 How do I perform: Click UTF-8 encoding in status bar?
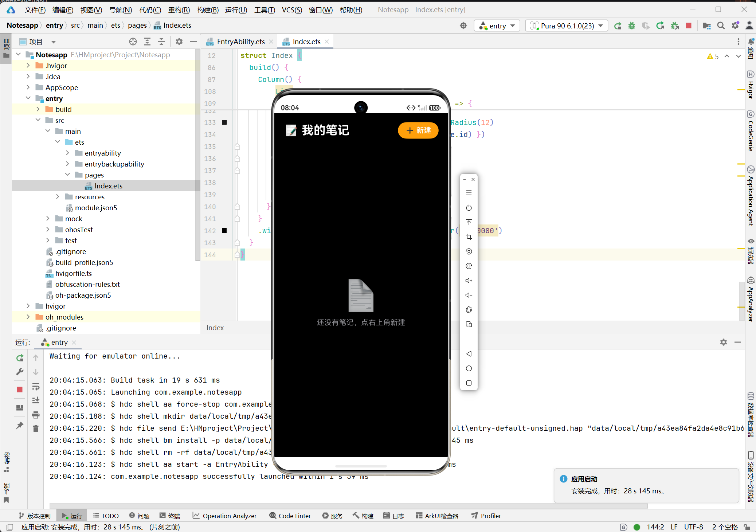(x=694, y=527)
